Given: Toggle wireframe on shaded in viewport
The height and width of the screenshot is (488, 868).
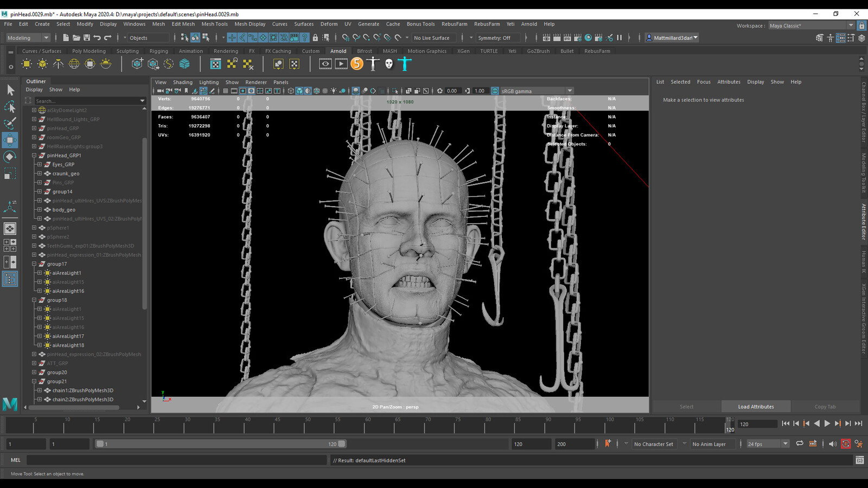Looking at the screenshot, I should pos(316,91).
